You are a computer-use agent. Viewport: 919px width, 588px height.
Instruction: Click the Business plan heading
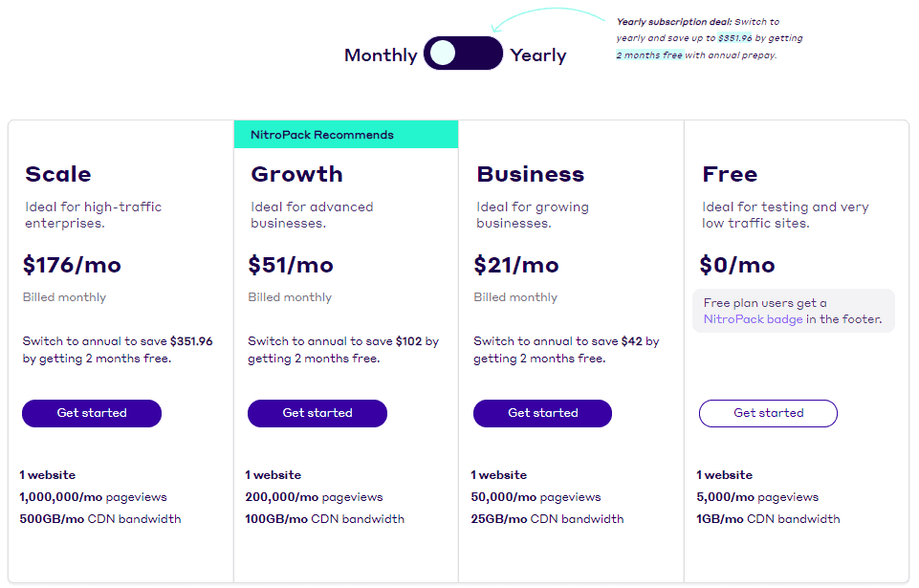(x=531, y=174)
